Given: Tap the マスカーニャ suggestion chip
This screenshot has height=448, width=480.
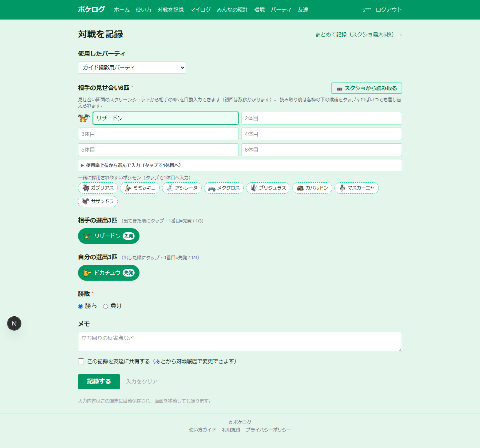Looking at the screenshot, I should click(x=357, y=188).
